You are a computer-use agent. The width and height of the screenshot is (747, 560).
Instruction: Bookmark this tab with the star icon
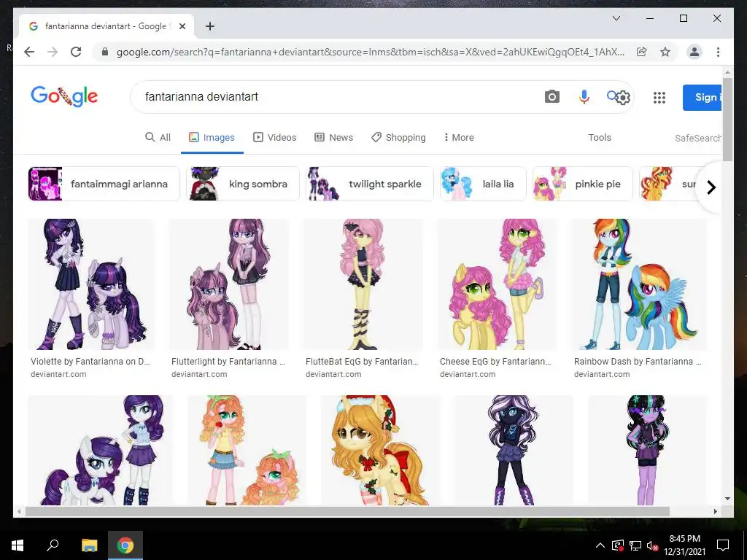pos(665,52)
